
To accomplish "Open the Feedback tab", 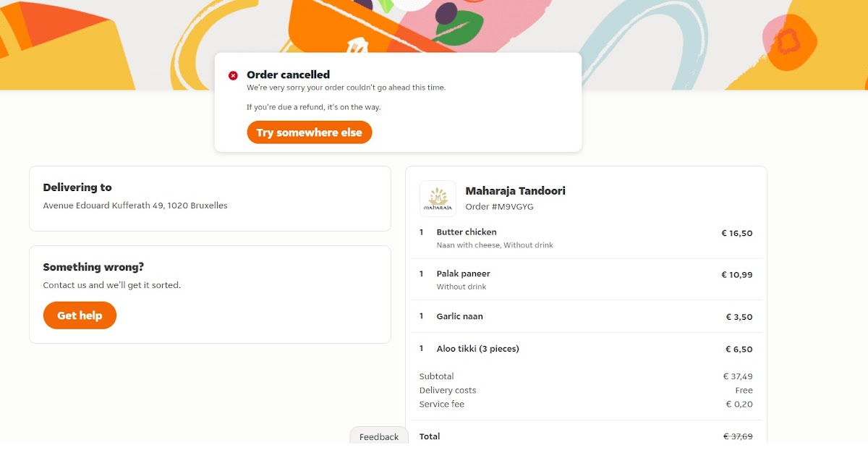I will (379, 436).
